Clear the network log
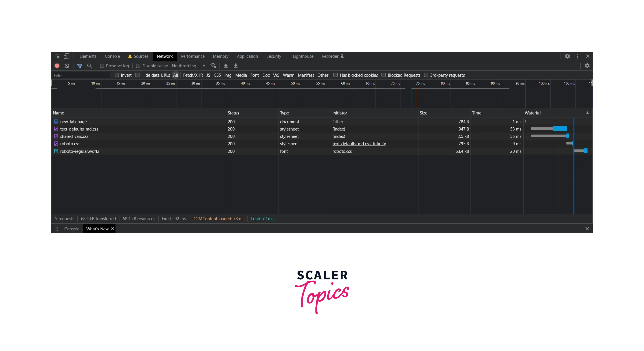 [x=67, y=66]
